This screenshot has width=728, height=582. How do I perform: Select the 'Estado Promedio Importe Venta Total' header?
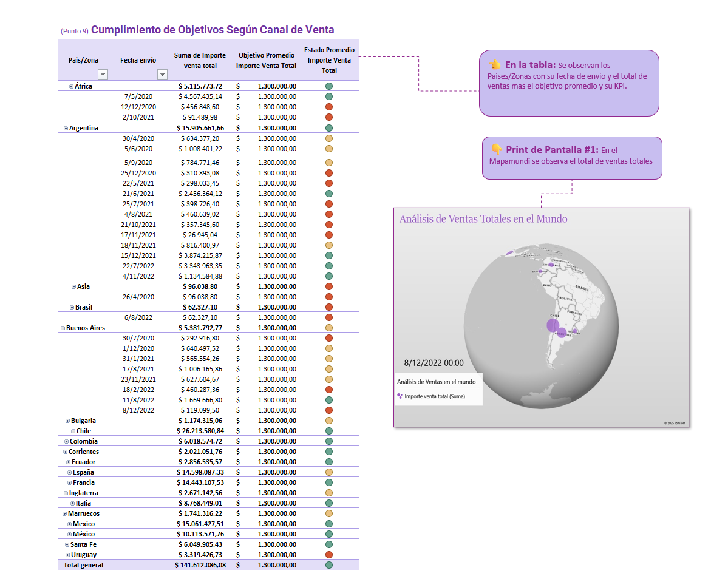pos(329,60)
